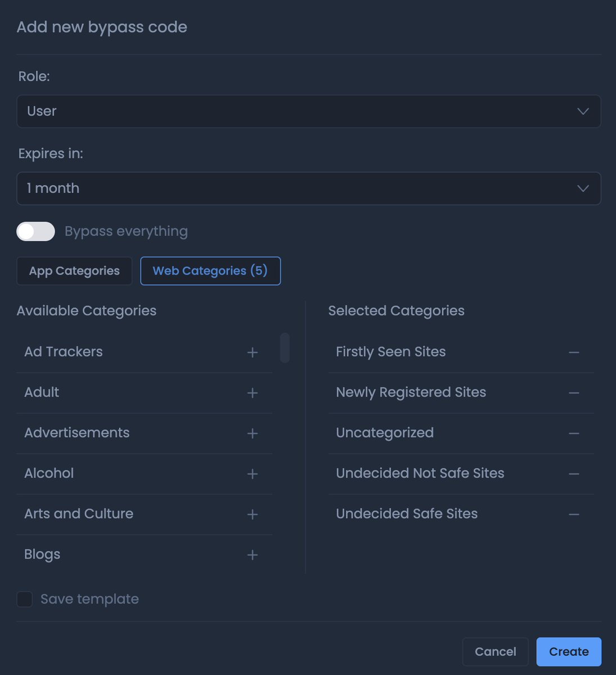
Task: Click the Available Categories scrollbar thumb
Action: pos(285,348)
